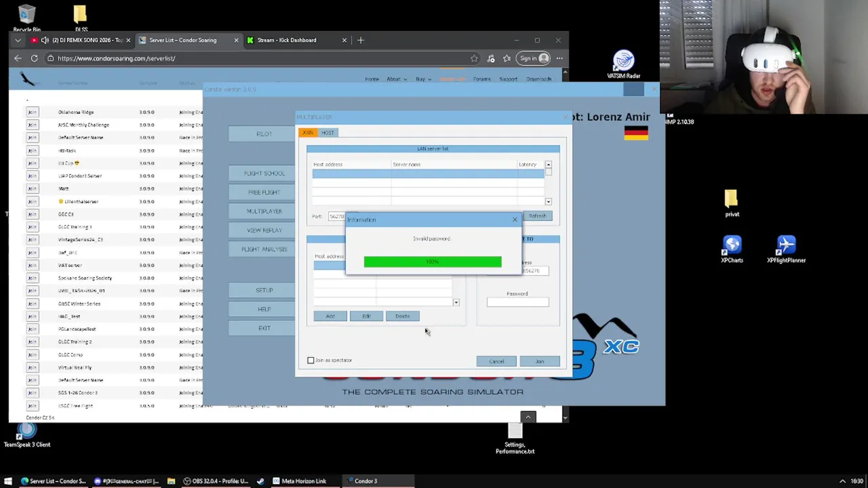Join the Virtual Real Fly server
Viewport: 868px width, 488px height.
tap(33, 367)
